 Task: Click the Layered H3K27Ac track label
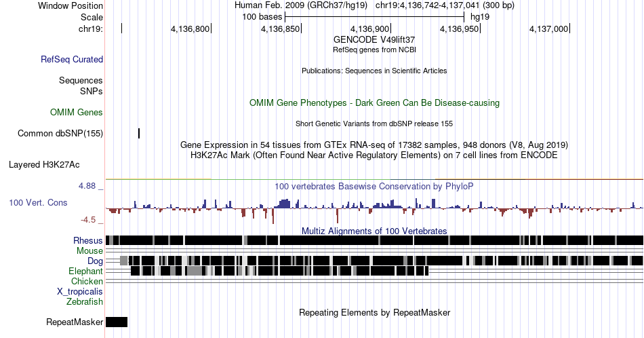pyautogui.click(x=44, y=164)
